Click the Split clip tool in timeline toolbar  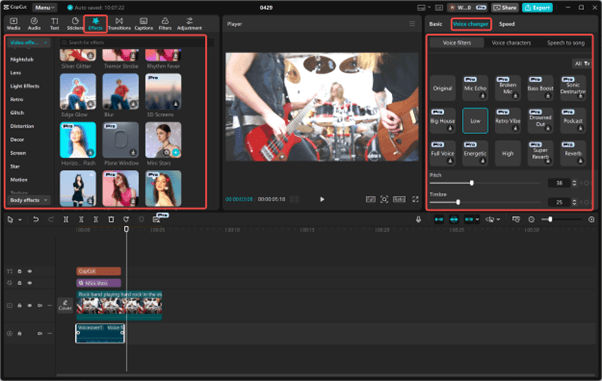point(66,219)
